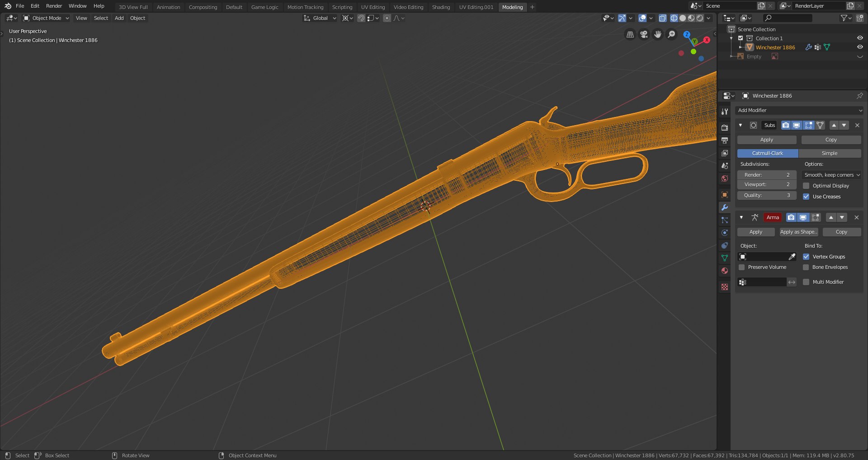Uncheck Use Creases option

click(806, 197)
